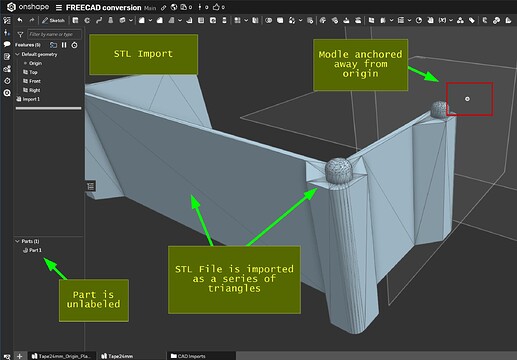Collapse the Default geometry tree group

click(18, 54)
